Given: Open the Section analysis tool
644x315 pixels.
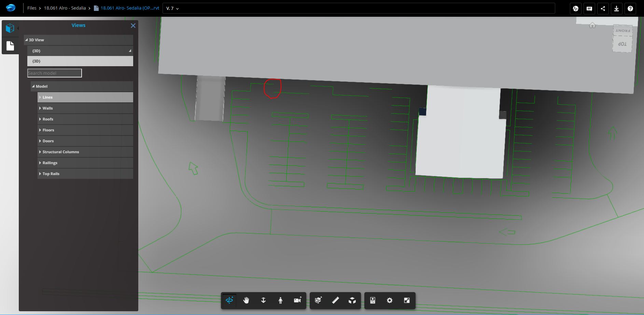Looking at the screenshot, I should [x=318, y=301].
